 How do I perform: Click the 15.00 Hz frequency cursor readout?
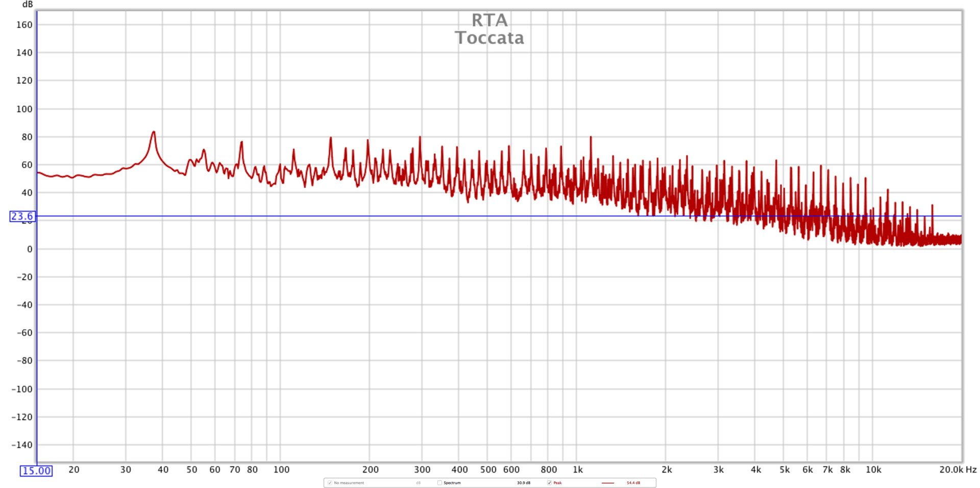(x=36, y=471)
